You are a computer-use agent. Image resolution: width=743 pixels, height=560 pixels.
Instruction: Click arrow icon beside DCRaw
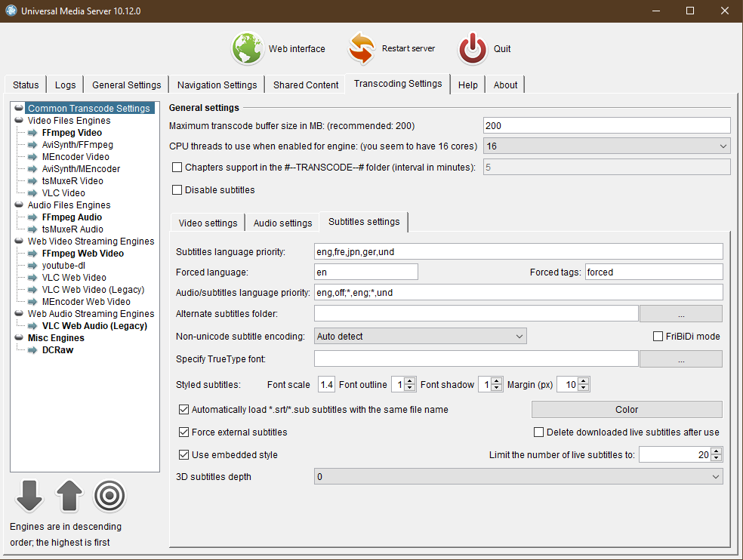tap(32, 350)
